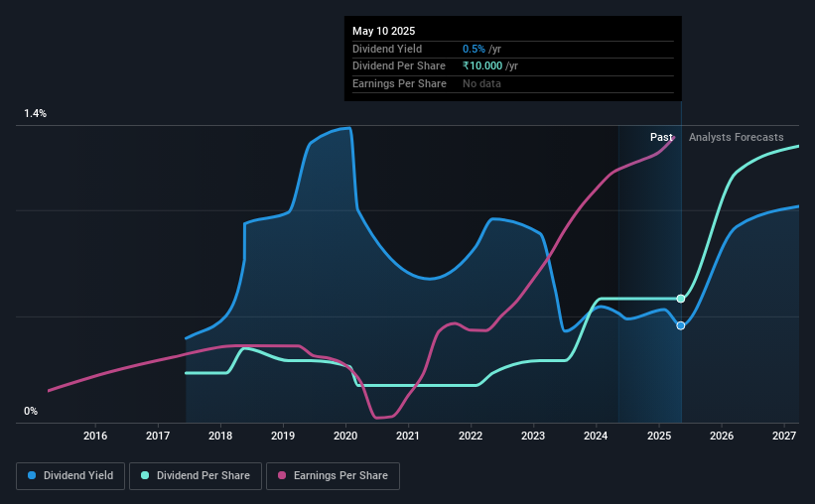Click the Past label on chart

point(661,137)
